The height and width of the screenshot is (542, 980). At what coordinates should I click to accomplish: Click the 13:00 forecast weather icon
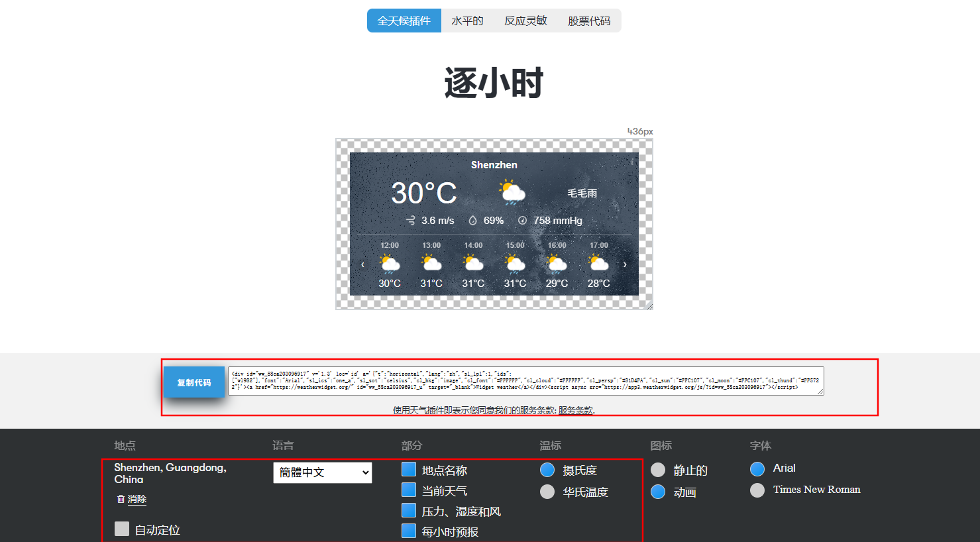click(431, 264)
